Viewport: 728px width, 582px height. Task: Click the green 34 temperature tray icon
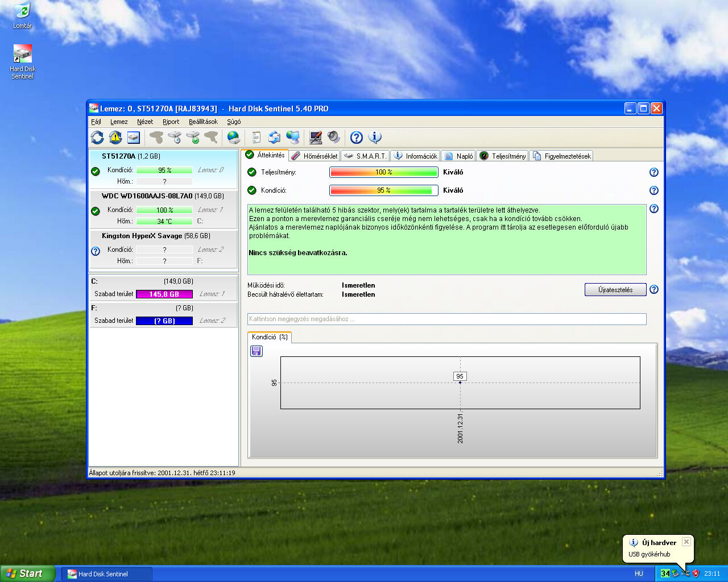pos(665,573)
